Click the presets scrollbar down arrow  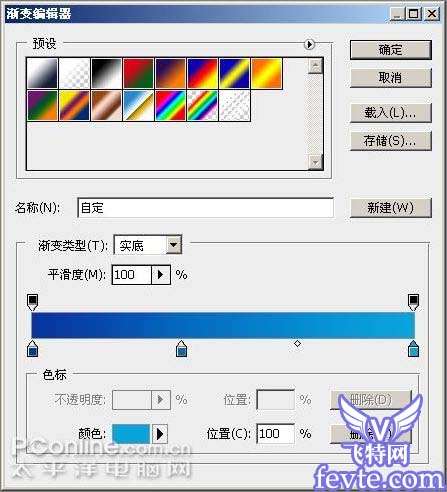coord(315,162)
